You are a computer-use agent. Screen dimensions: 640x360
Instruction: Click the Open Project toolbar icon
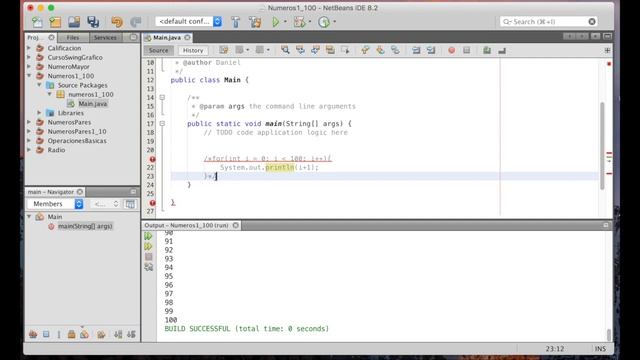pos(74,22)
